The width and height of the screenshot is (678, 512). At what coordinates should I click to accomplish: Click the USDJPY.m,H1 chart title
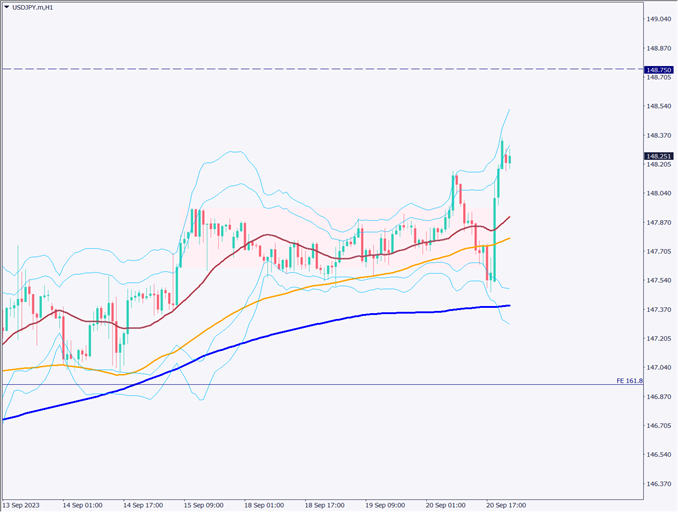[35, 6]
